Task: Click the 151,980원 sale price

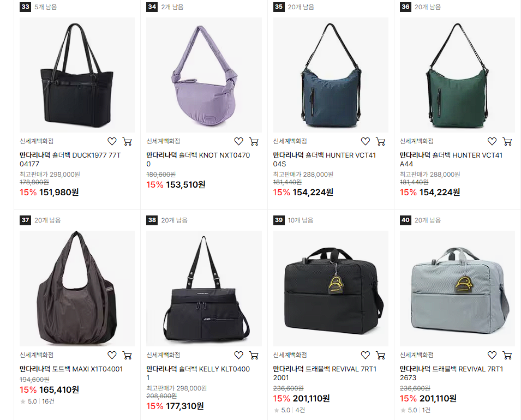Action: pos(59,192)
